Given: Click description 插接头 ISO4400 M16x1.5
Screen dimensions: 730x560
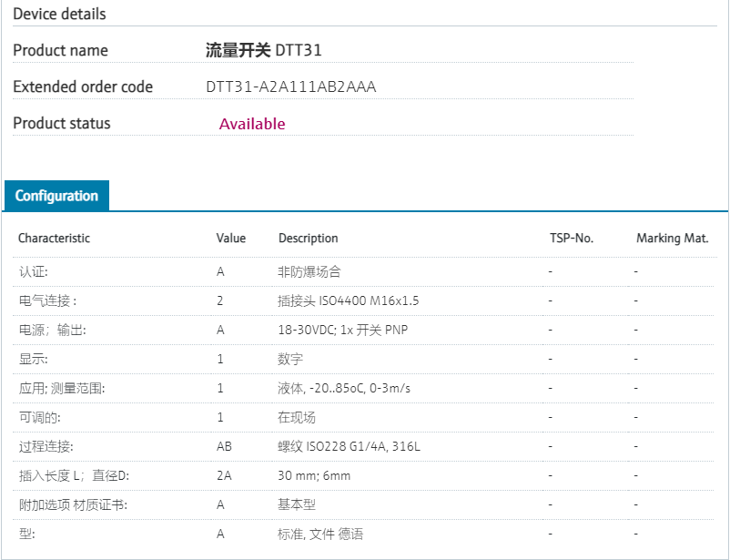Looking at the screenshot, I should point(348,300).
